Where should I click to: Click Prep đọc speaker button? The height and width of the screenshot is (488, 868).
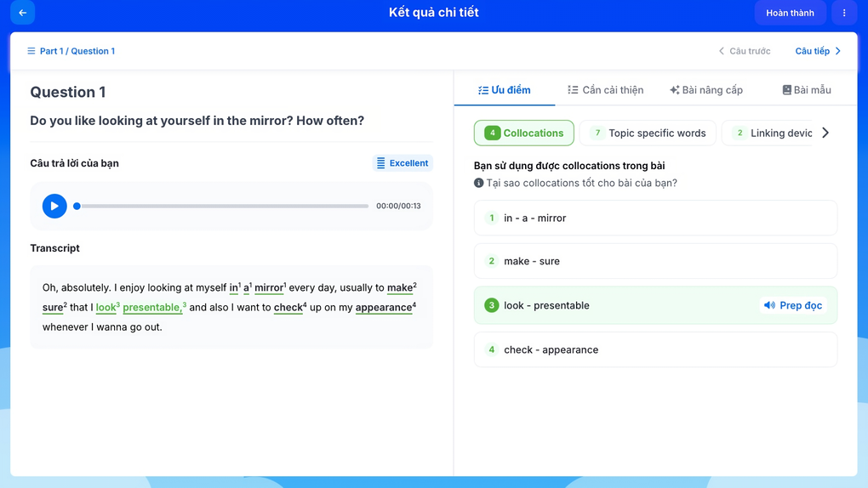[793, 305]
